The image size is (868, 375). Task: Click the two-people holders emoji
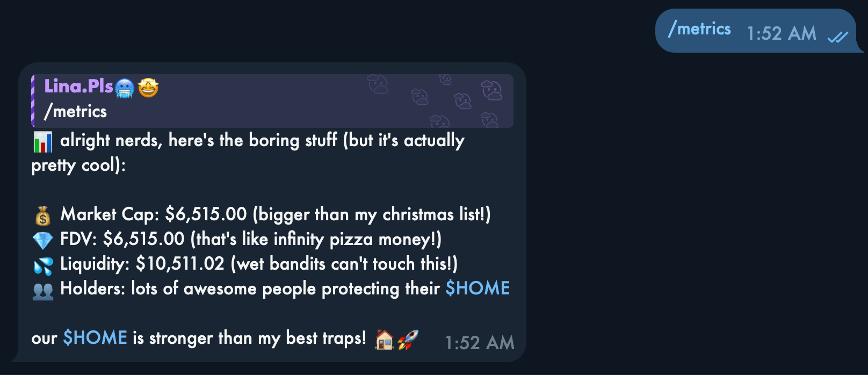coord(43,290)
